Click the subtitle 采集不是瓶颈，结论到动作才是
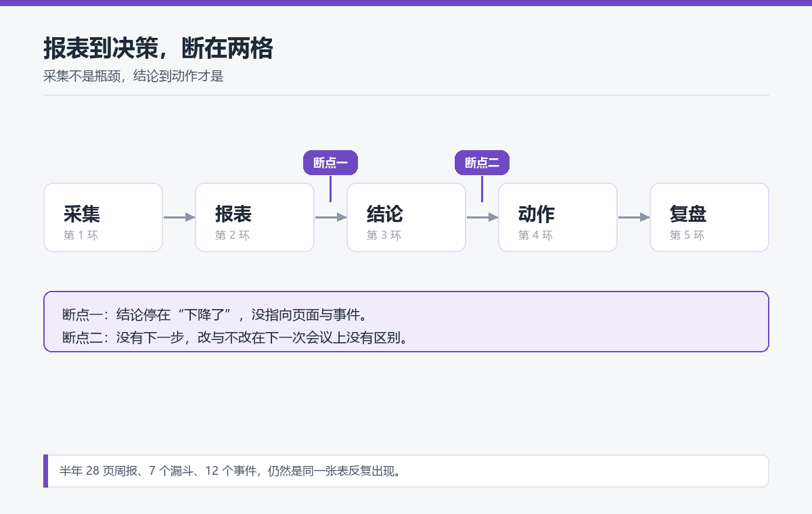The width and height of the screenshot is (812, 514). click(x=133, y=76)
